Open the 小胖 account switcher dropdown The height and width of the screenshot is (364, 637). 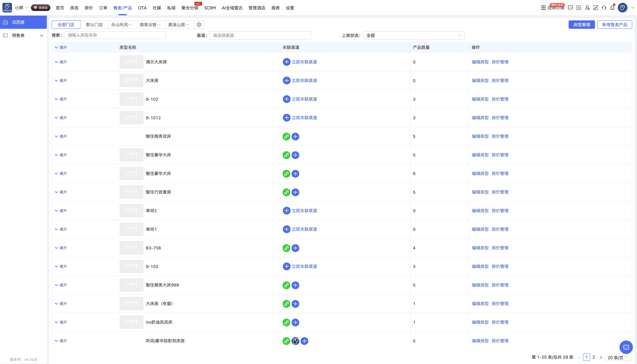[x=21, y=8]
